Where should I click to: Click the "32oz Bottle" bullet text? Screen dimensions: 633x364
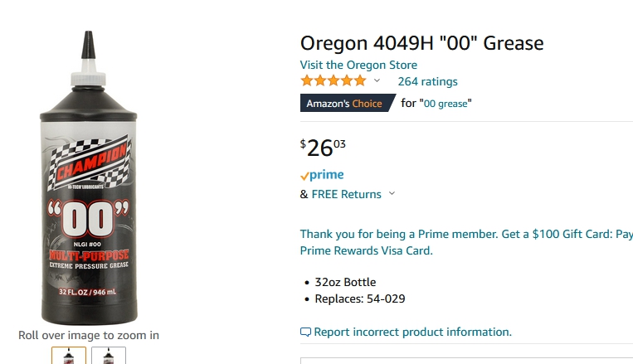(345, 282)
